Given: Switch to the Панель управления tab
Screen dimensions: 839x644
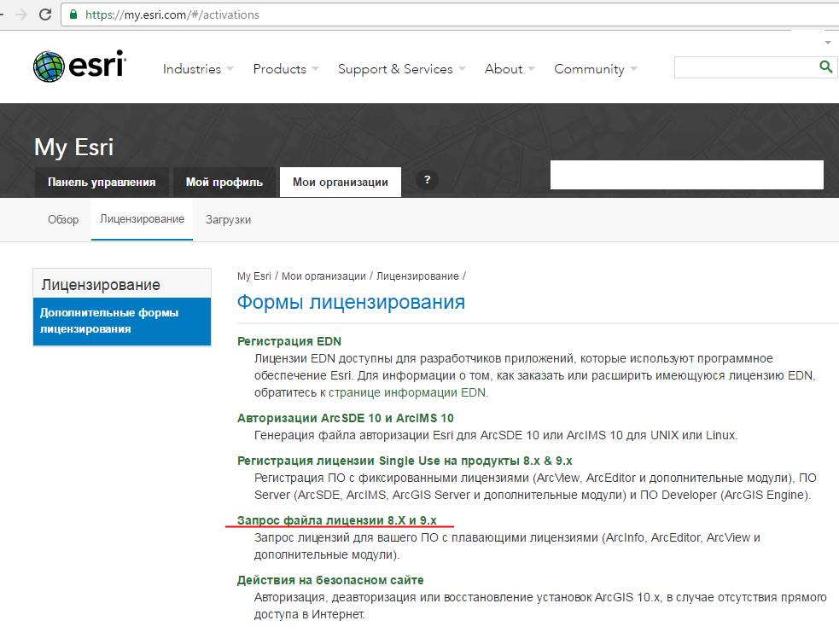Looking at the screenshot, I should [102, 183].
